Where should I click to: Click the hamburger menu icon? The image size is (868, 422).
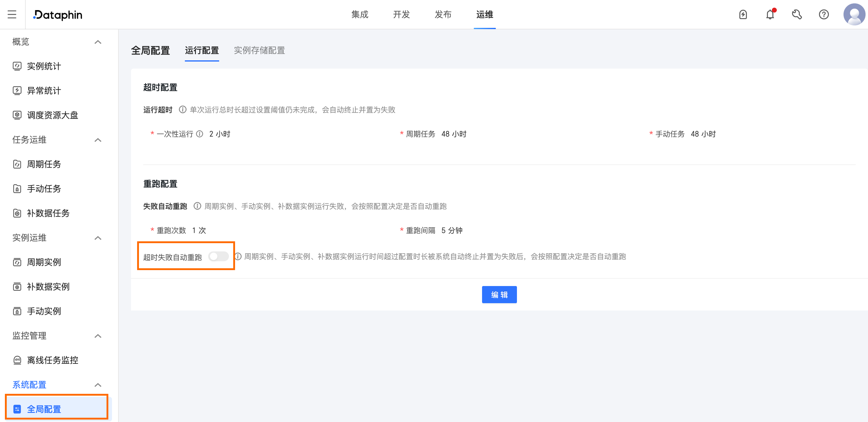pyautogui.click(x=12, y=14)
